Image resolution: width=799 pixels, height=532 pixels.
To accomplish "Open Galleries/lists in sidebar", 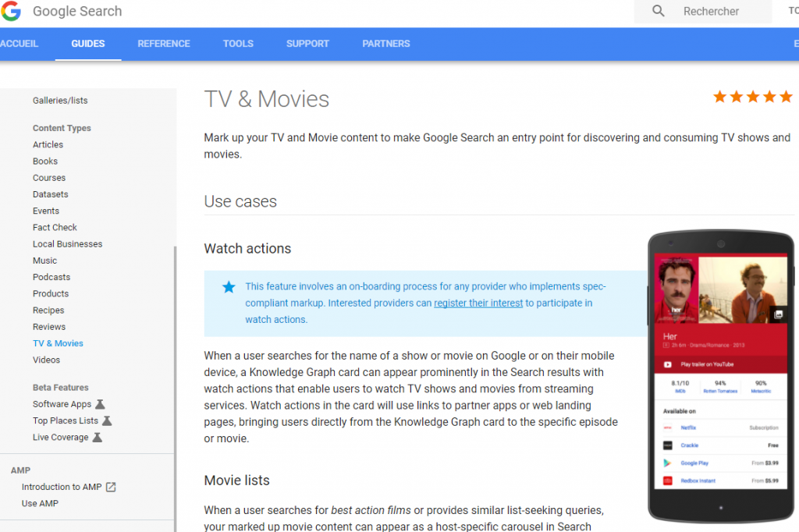I will click(x=60, y=101).
